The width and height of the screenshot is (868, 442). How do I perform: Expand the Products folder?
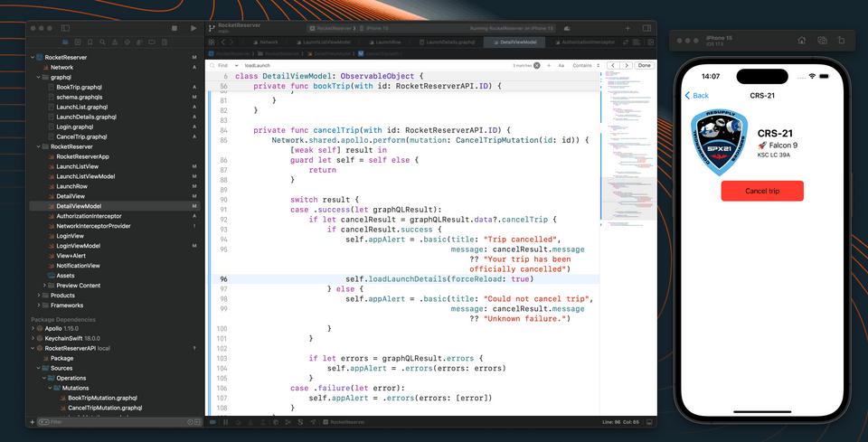39,296
